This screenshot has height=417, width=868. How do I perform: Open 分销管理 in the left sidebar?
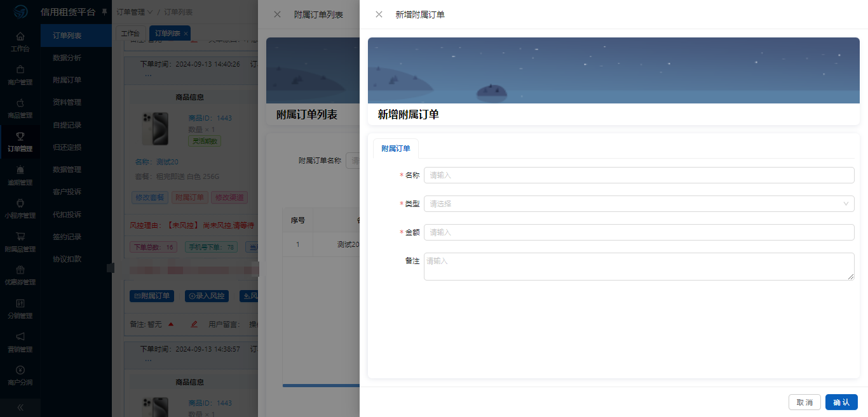click(20, 308)
